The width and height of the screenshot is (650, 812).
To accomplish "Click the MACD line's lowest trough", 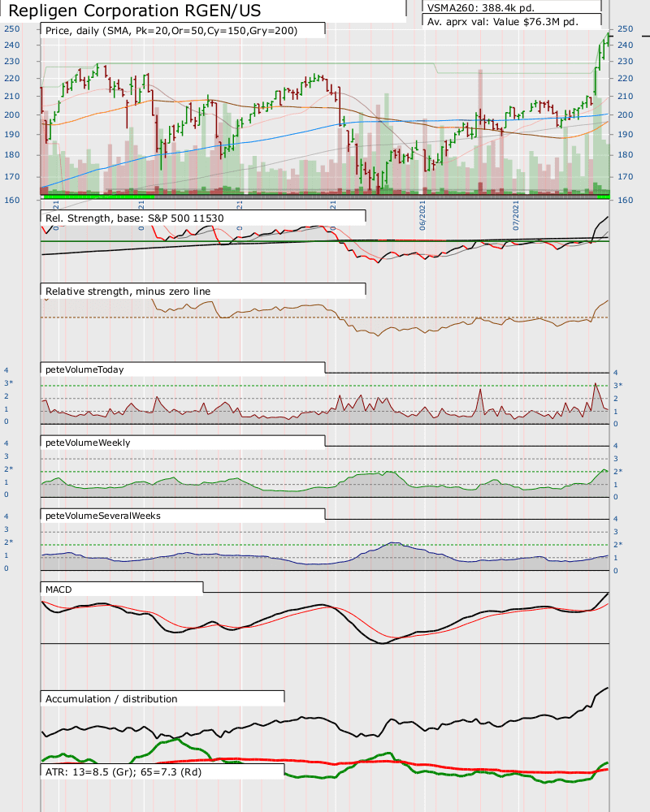I will 382,642.
